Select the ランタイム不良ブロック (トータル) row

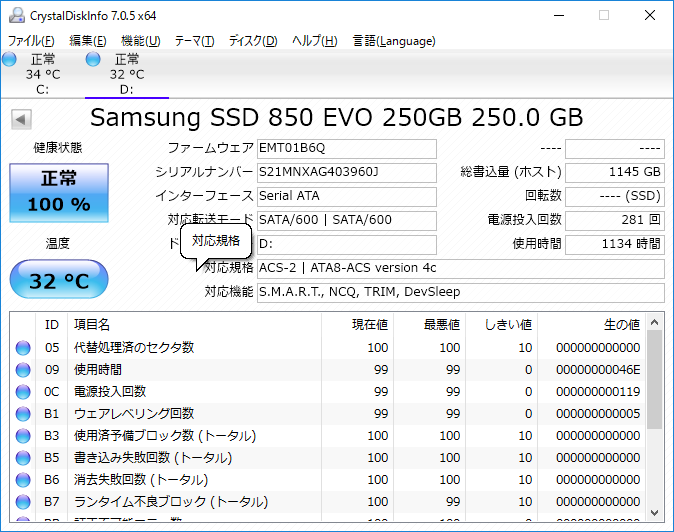pos(327,501)
